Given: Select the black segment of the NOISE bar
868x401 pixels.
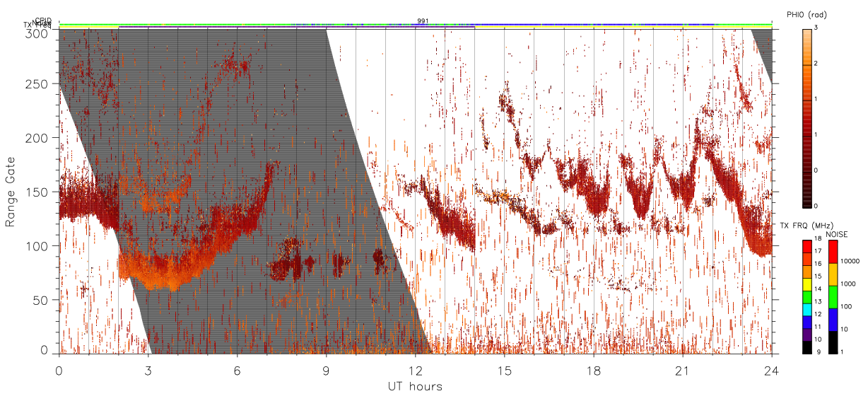Looking at the screenshot, I should click(833, 342).
